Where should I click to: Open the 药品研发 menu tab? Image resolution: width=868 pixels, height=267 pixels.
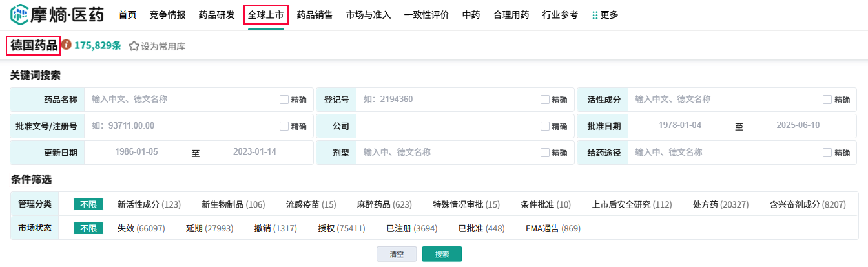click(x=216, y=15)
